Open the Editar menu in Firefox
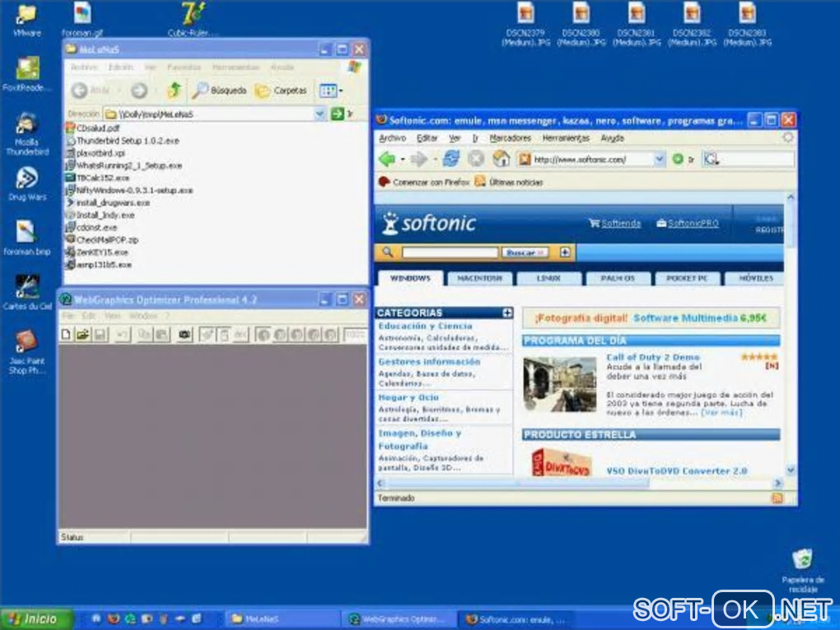 pos(427,138)
